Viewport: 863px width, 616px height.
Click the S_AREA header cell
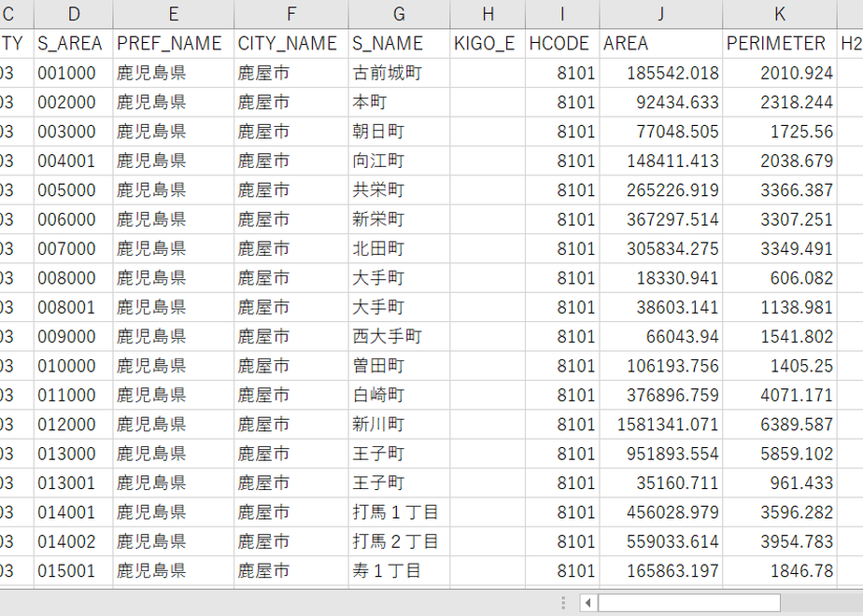tap(73, 44)
